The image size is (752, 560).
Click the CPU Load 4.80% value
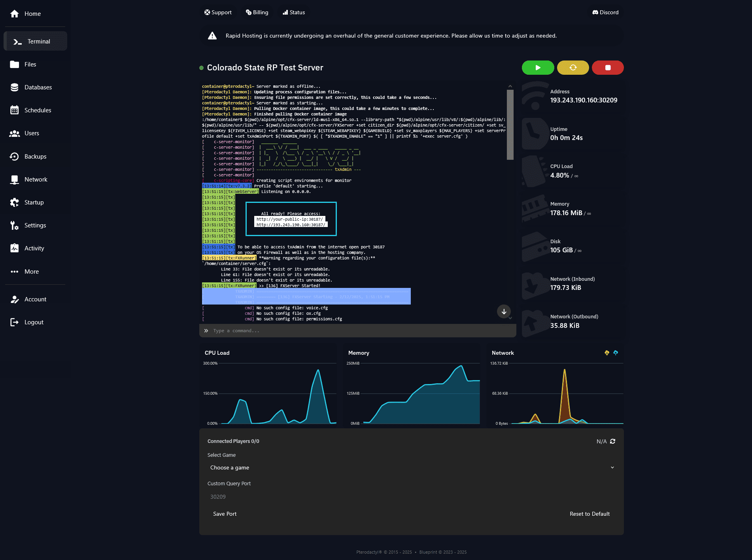[x=559, y=176]
